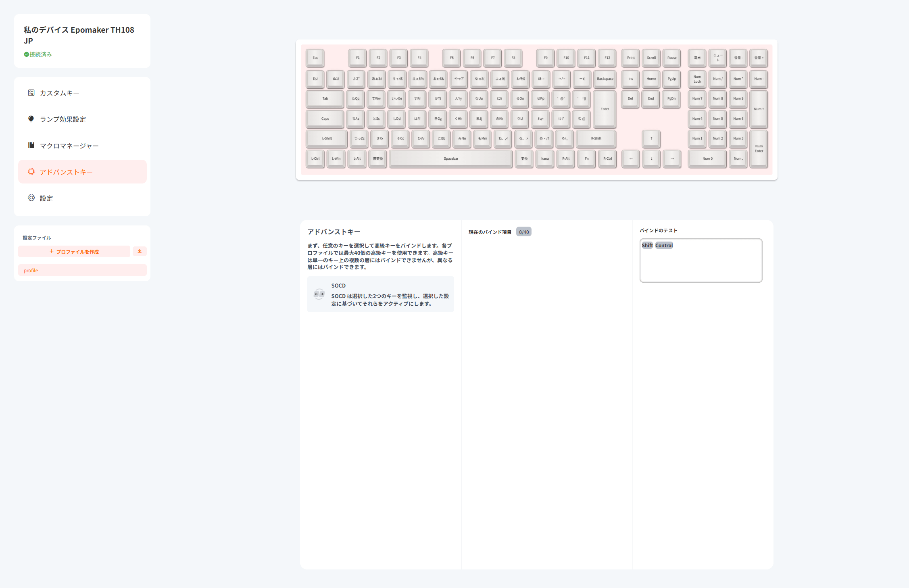Click the advanced key chip icon
This screenshot has height=588, width=909.
click(x=31, y=172)
